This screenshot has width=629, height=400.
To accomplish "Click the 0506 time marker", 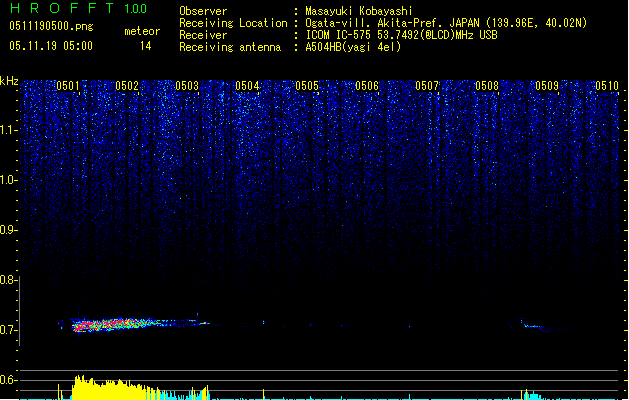I will (x=367, y=86).
